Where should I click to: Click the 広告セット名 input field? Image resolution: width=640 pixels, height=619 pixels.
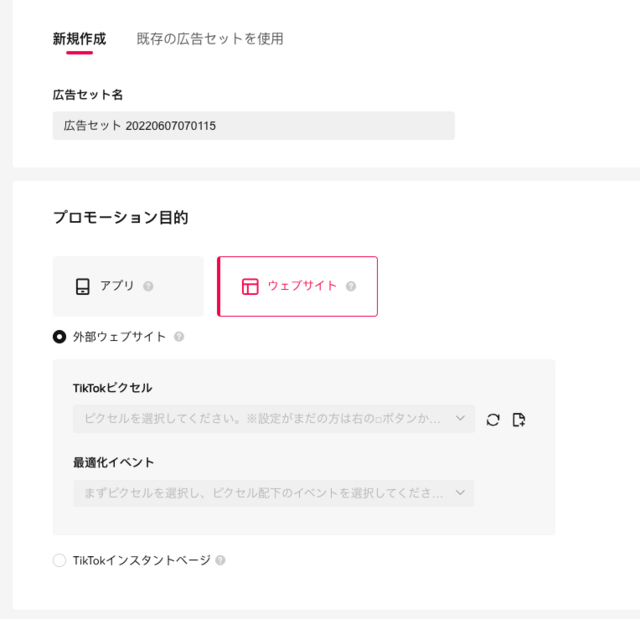coord(254,126)
